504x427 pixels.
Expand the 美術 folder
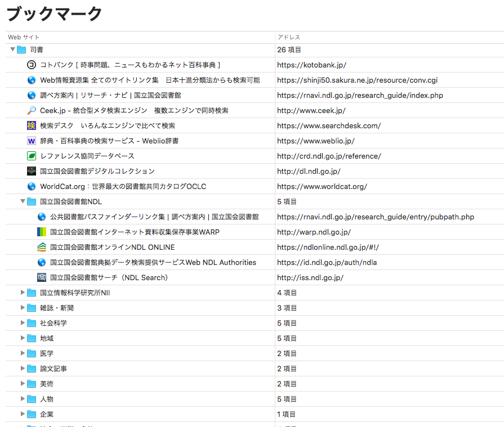[23, 383]
